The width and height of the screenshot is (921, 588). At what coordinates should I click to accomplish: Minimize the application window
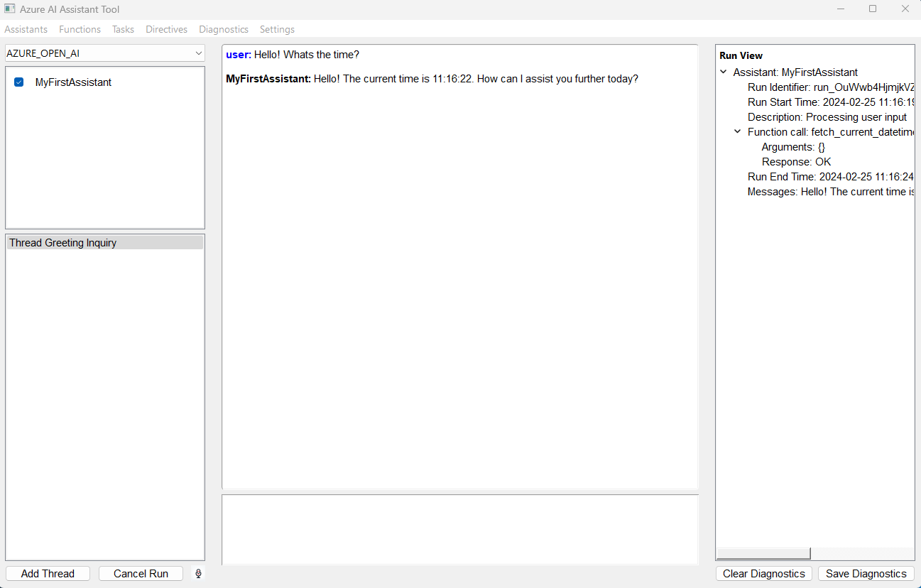841,9
